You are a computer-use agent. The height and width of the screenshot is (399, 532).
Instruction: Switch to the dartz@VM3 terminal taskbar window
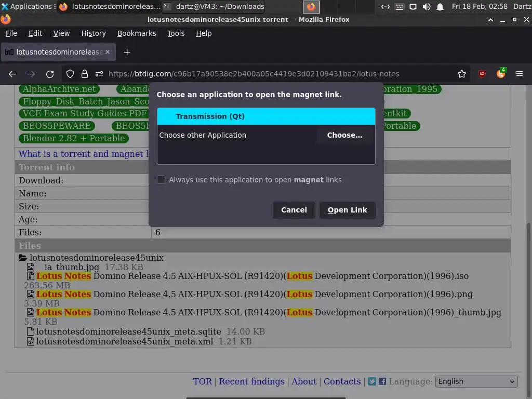[x=214, y=6]
